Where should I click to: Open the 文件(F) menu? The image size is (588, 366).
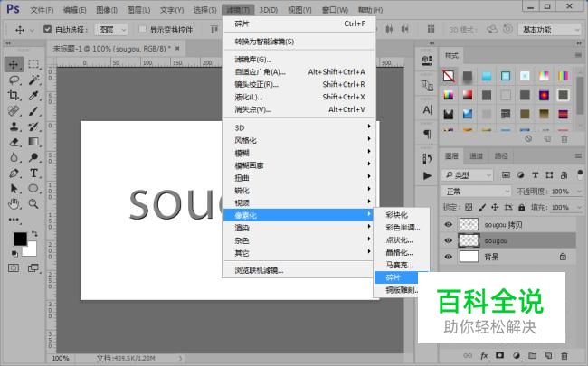(x=42, y=10)
